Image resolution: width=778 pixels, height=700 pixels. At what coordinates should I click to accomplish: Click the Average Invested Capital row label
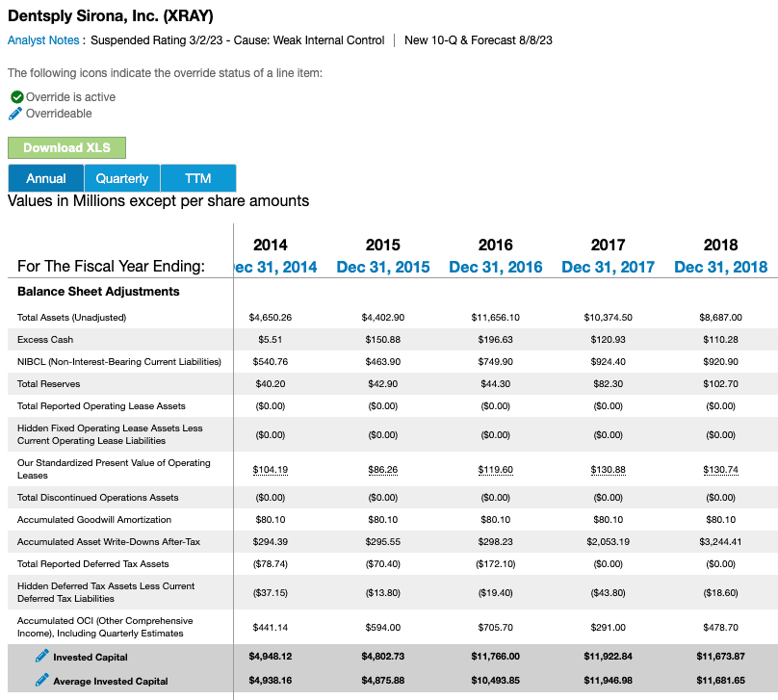[111, 681]
